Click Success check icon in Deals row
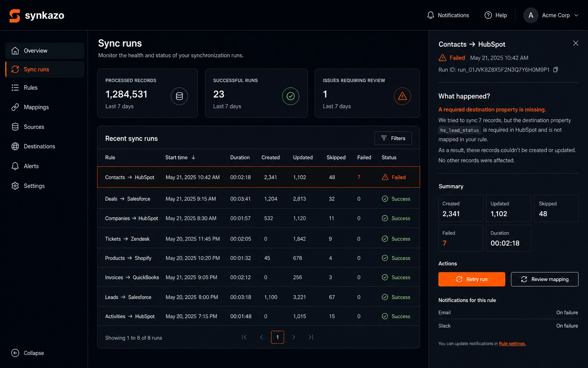This screenshot has width=588, height=368. click(x=385, y=199)
